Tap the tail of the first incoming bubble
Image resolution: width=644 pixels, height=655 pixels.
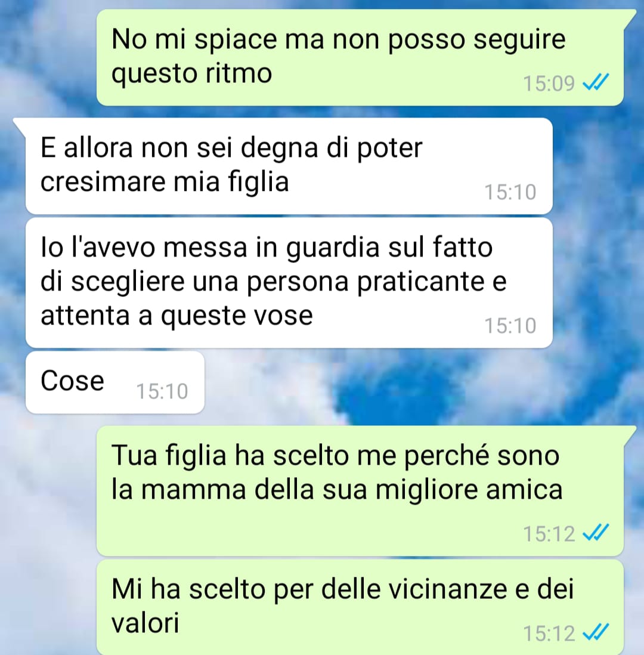tap(20, 126)
